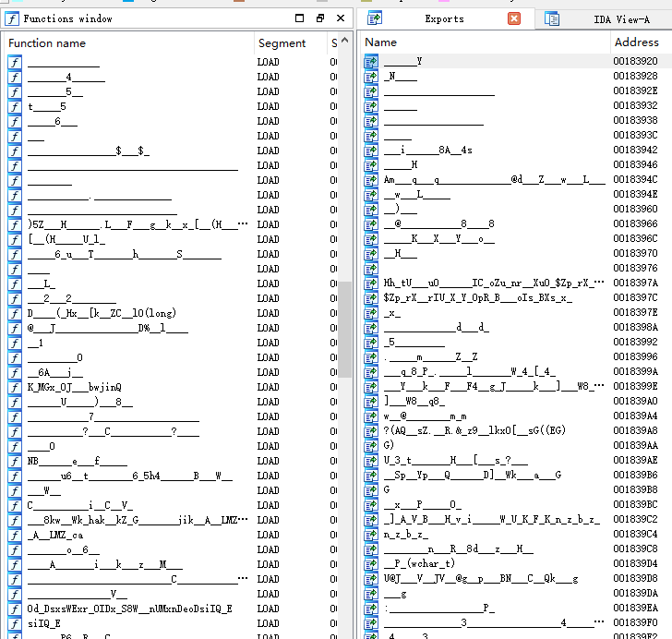Click the Functions window scrollbar thumb
Viewport: 672px width, 639px height.
point(344,329)
